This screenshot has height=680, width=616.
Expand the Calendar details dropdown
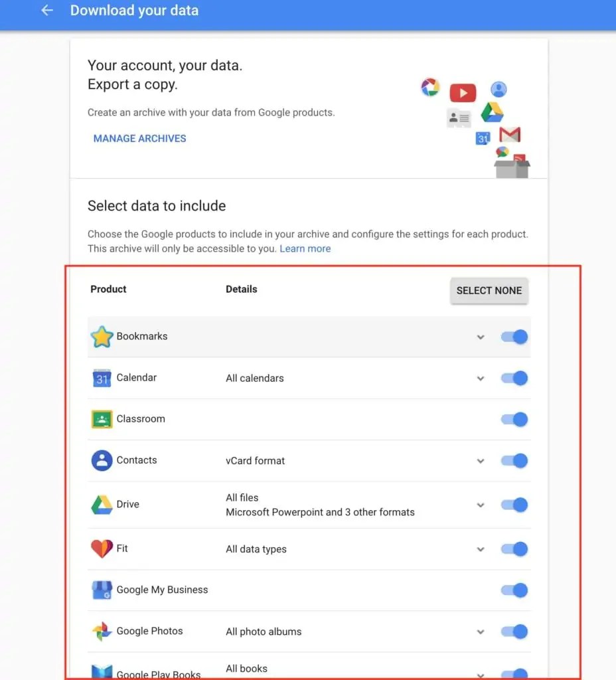coord(481,379)
